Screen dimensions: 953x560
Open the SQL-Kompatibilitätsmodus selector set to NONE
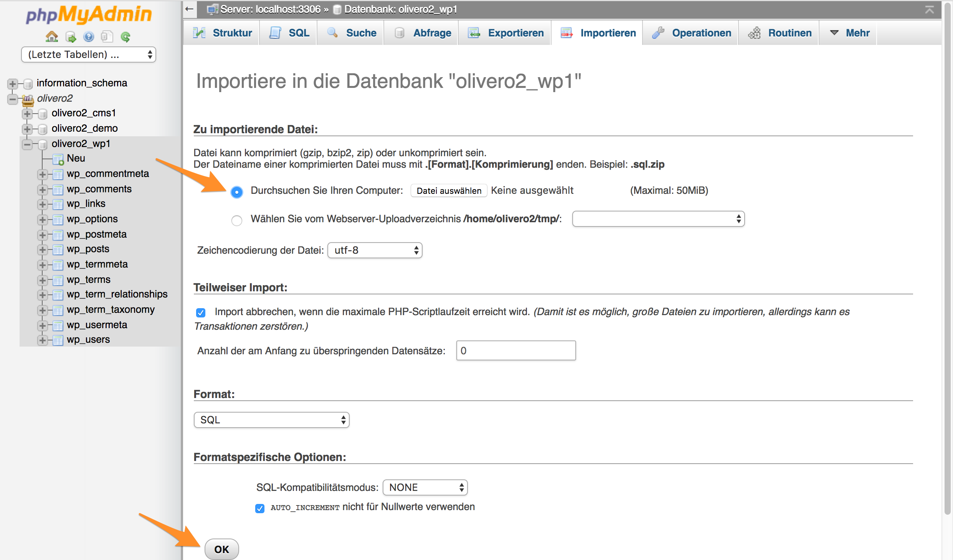424,487
